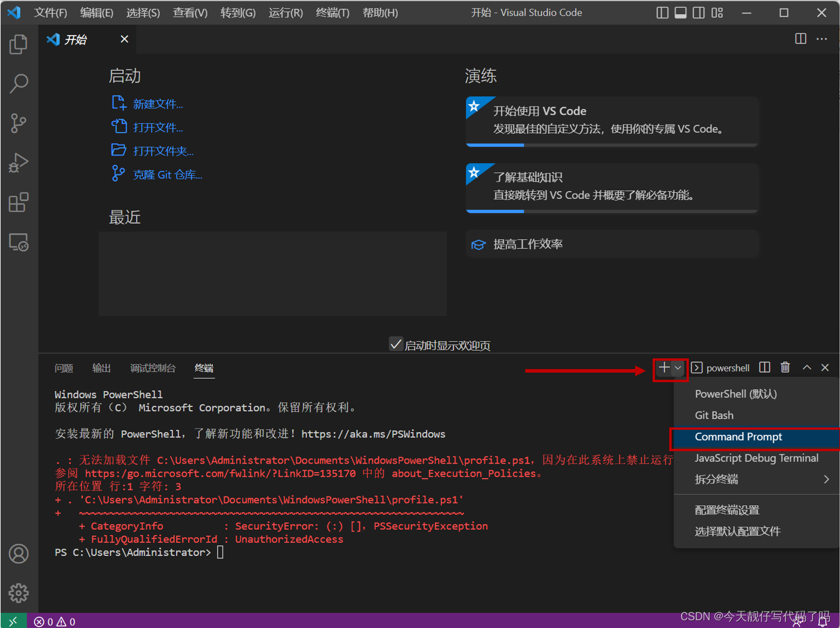Split the editor to the right

tap(801, 39)
